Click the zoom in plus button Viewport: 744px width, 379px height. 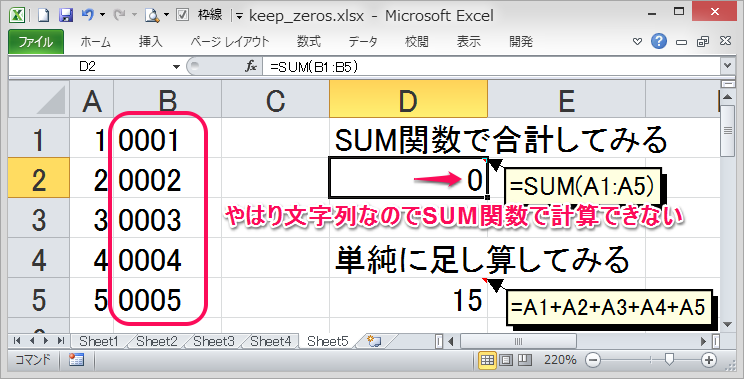pyautogui.click(x=709, y=360)
